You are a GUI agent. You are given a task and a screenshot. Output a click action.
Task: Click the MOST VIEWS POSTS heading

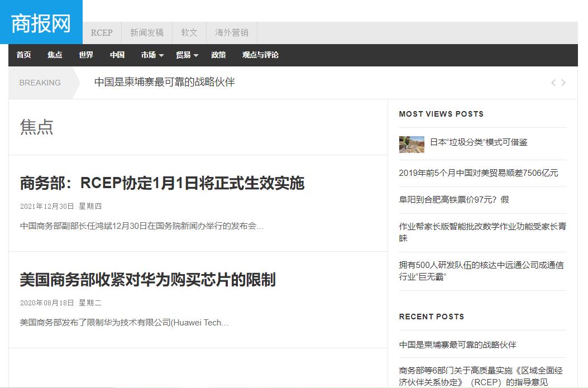[x=441, y=114]
